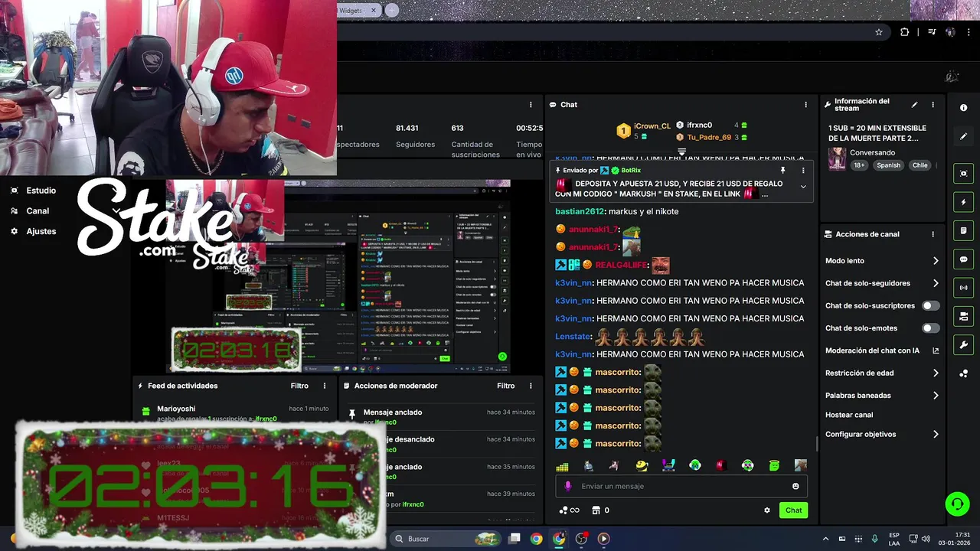The width and height of the screenshot is (980, 551).
Task: Toggle the chat bubble panel icon
Action: 963,259
